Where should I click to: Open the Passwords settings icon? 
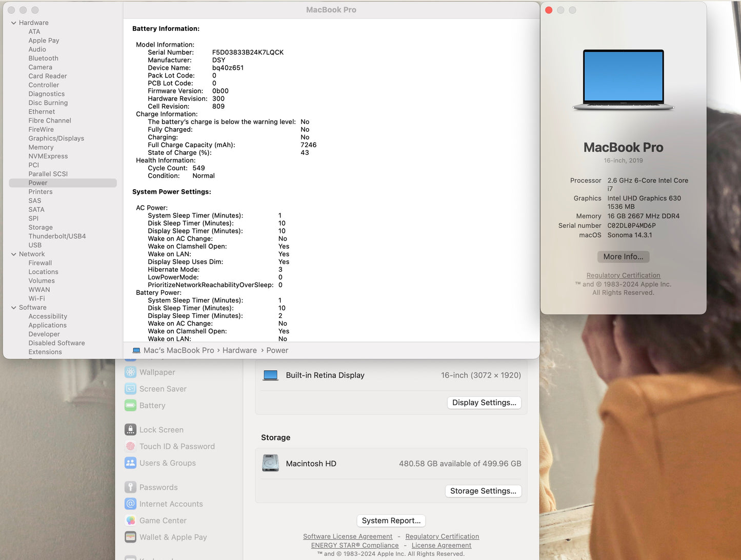pyautogui.click(x=131, y=487)
